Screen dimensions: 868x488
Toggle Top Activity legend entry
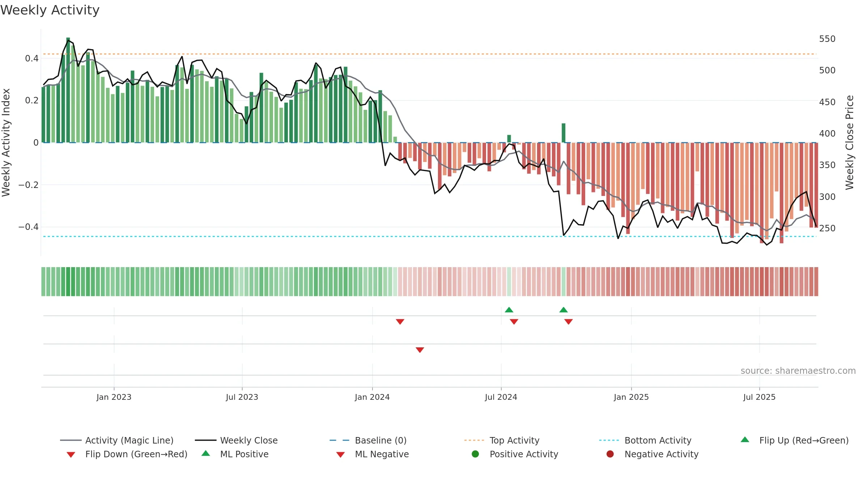click(x=502, y=440)
